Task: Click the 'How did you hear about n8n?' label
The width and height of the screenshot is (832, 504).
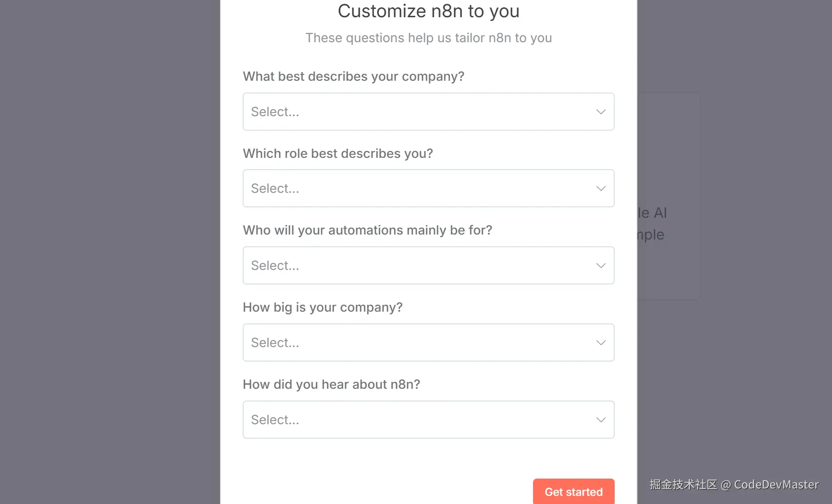Action: click(x=331, y=384)
